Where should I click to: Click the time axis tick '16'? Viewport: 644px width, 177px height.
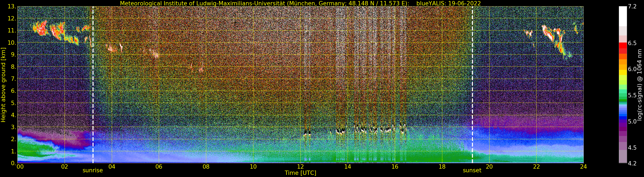(x=395, y=166)
